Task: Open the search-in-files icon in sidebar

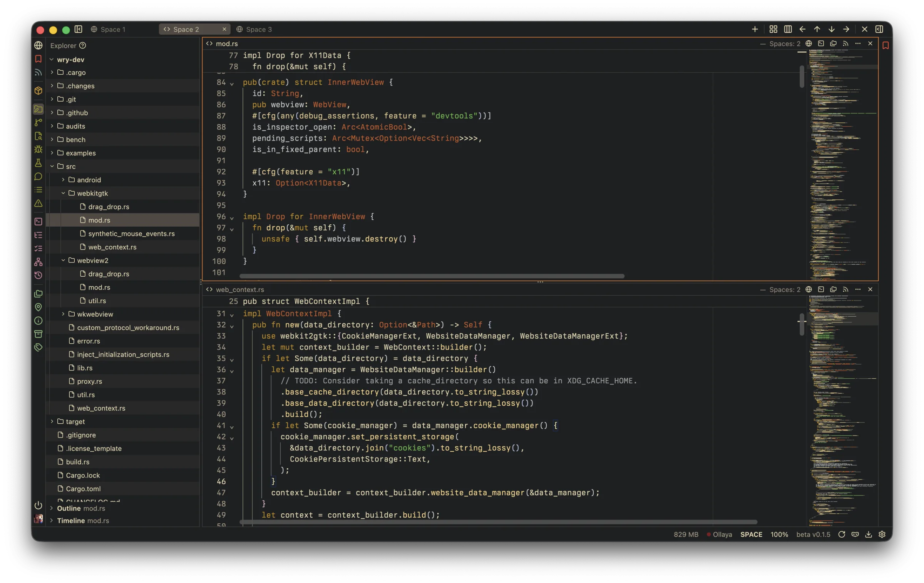Action: (38, 136)
